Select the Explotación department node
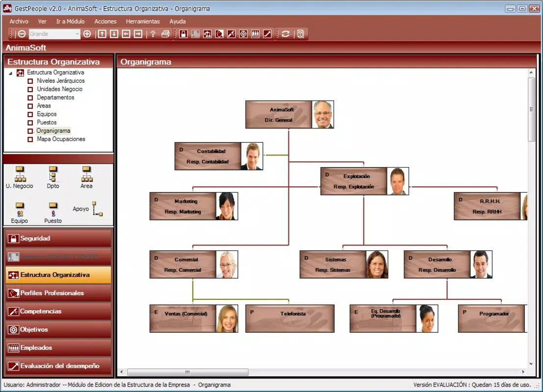The height and width of the screenshot is (392, 543). tap(364, 181)
